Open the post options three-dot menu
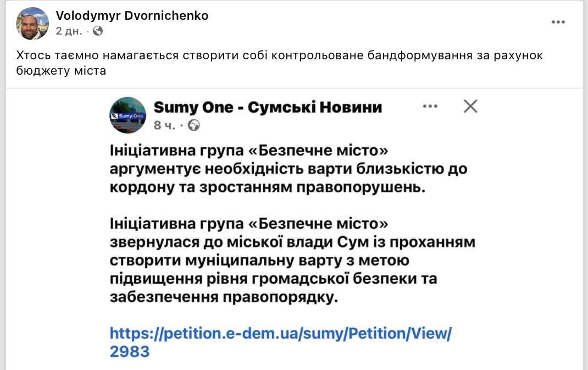588x370 pixels. 558,23
